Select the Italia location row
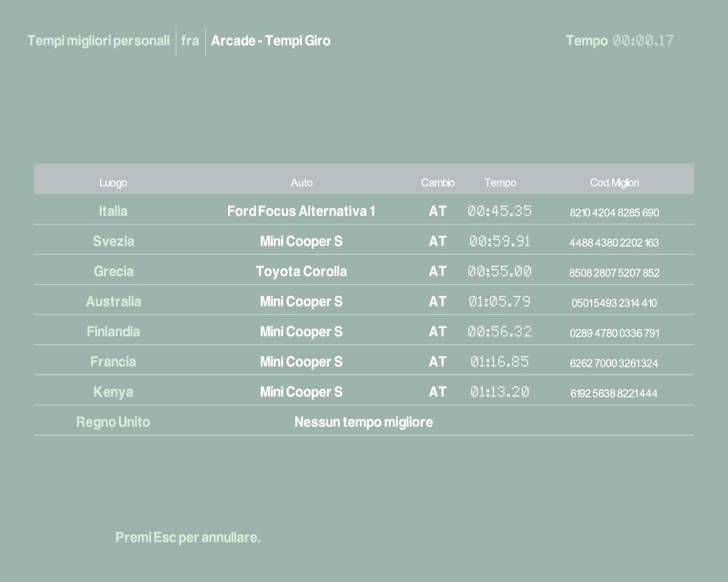 click(113, 211)
